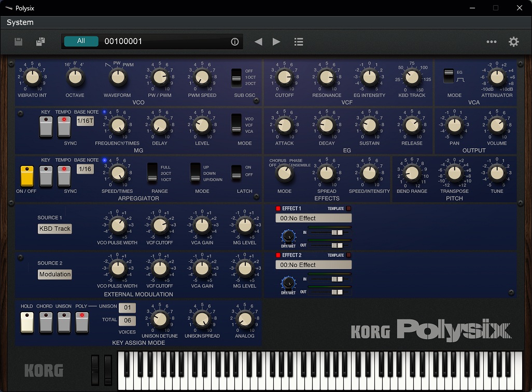Click the BEND RANGE knob
The image size is (532, 392).
[x=412, y=173]
